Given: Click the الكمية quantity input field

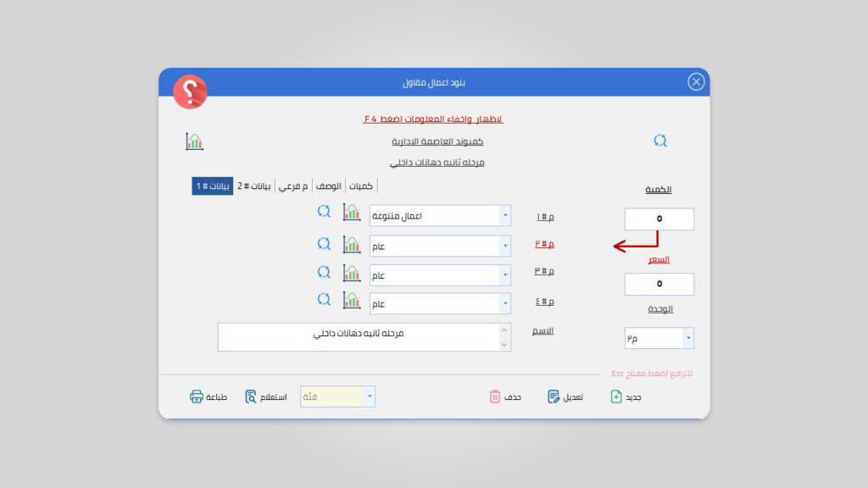Looking at the screenshot, I should coord(659,219).
